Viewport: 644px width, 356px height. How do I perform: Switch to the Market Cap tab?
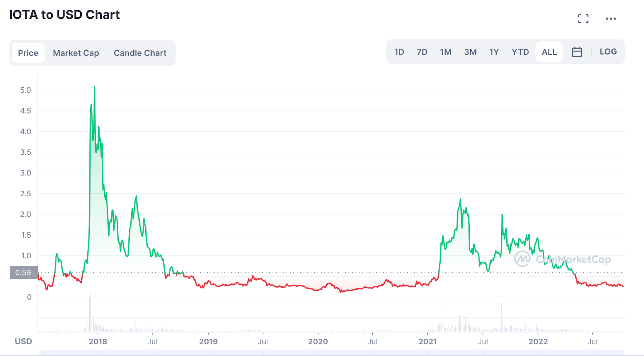click(76, 53)
